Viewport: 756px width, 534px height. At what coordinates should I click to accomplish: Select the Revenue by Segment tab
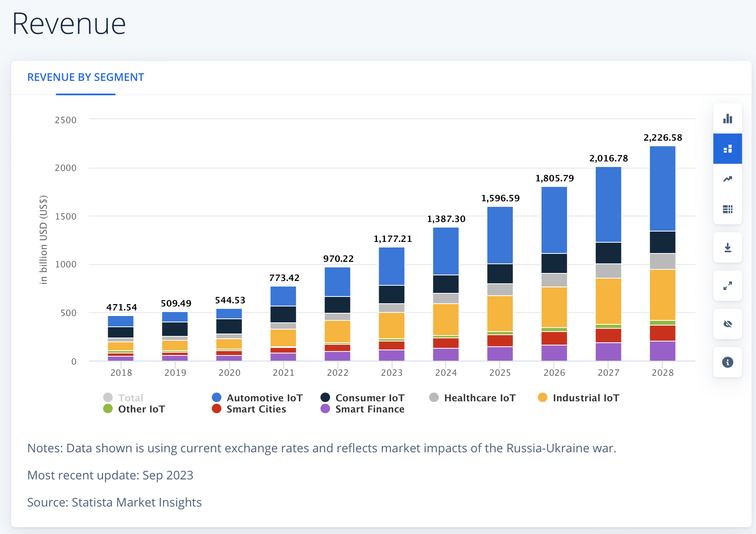click(86, 77)
